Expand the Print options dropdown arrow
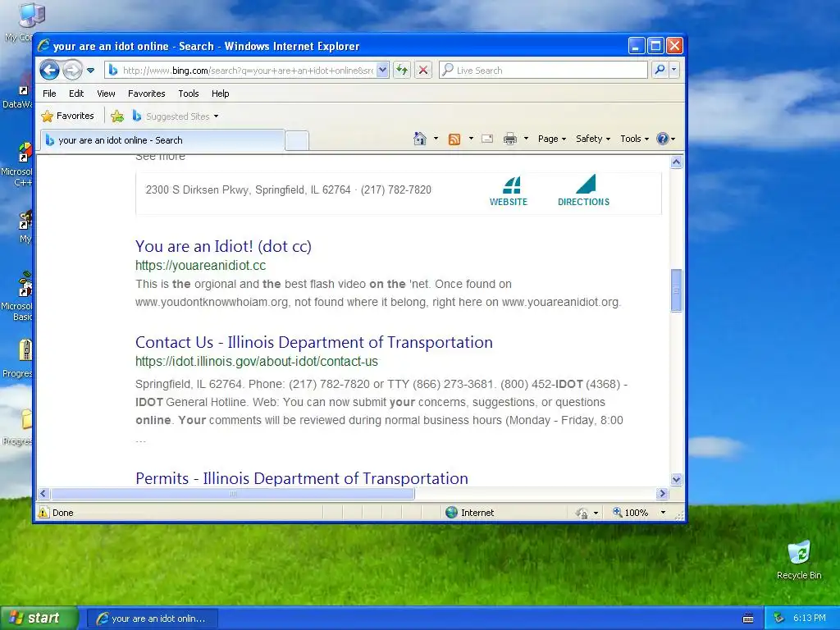Screen dimensions: 840x630 pyautogui.click(x=526, y=139)
